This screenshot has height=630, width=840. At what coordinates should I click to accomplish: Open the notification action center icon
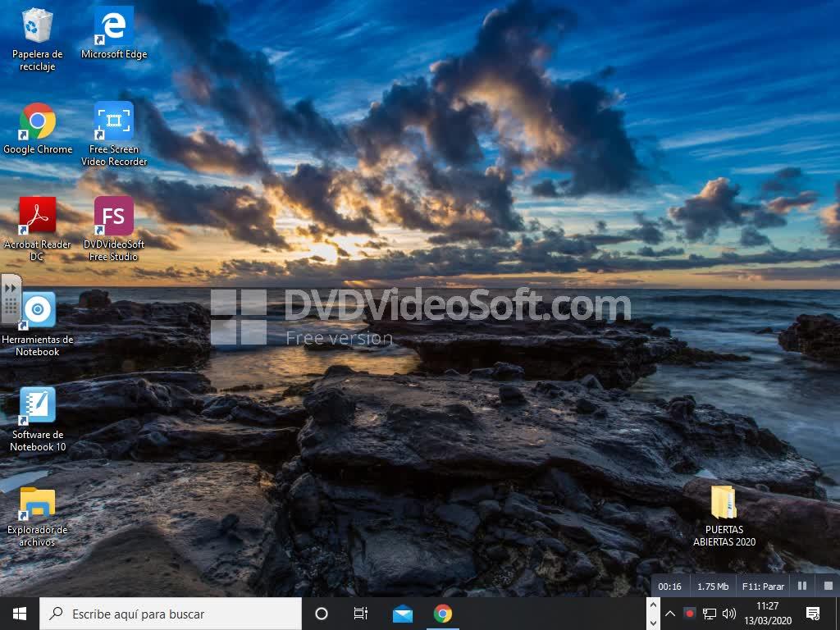click(x=813, y=614)
